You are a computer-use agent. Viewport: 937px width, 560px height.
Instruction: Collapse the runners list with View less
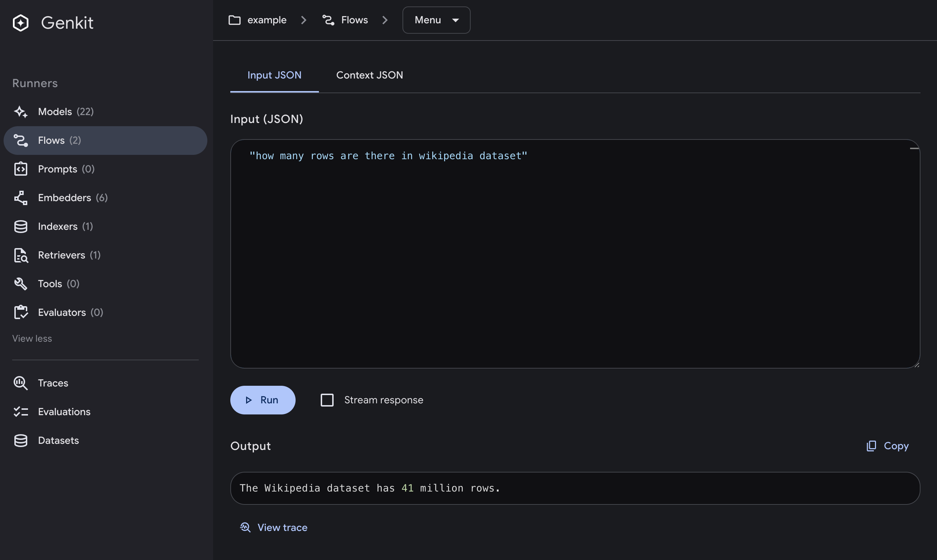coord(32,338)
